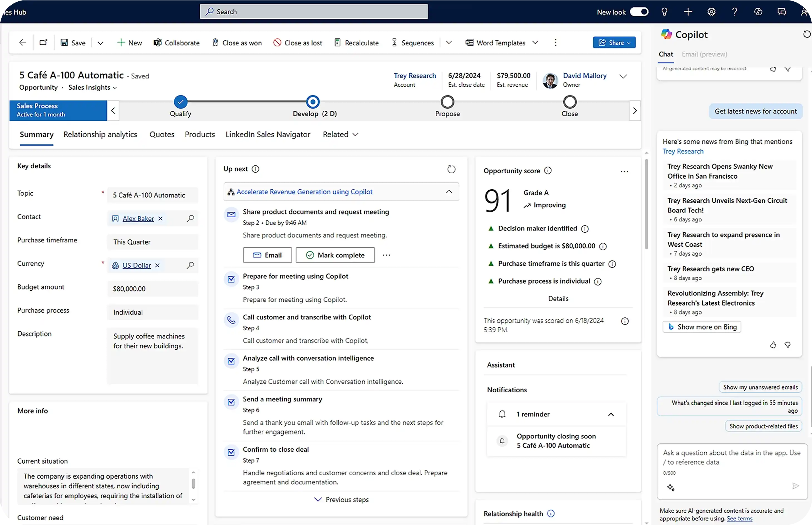Click the Get latest news for account button

(756, 111)
